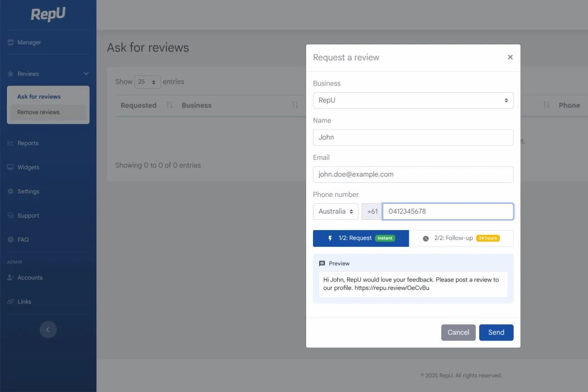
Task: Click the 2025 RepU copyright footer text
Action: (462, 376)
